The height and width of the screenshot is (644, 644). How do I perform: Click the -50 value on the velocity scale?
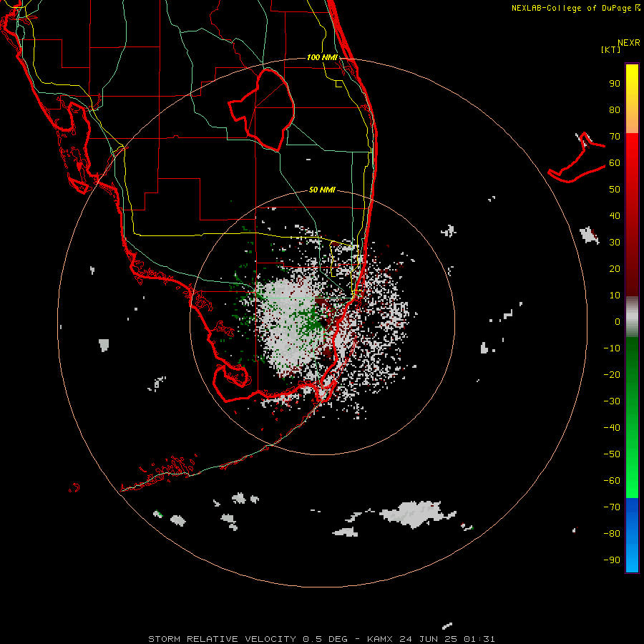click(x=612, y=454)
